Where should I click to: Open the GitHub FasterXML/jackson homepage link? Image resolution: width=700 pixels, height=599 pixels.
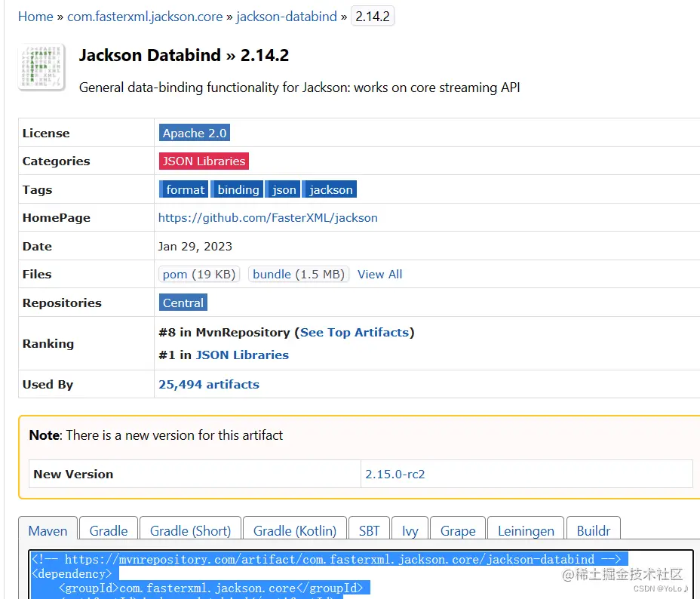268,218
